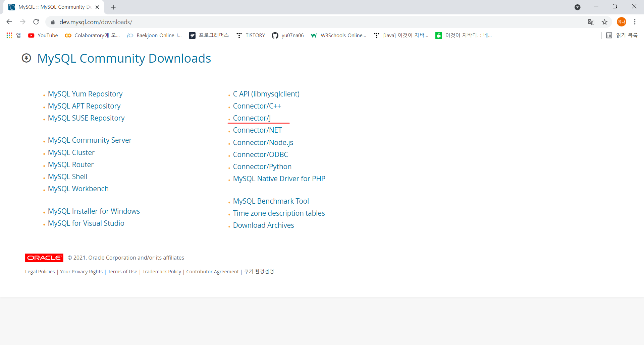Open MySQL Workbench link

(78, 189)
